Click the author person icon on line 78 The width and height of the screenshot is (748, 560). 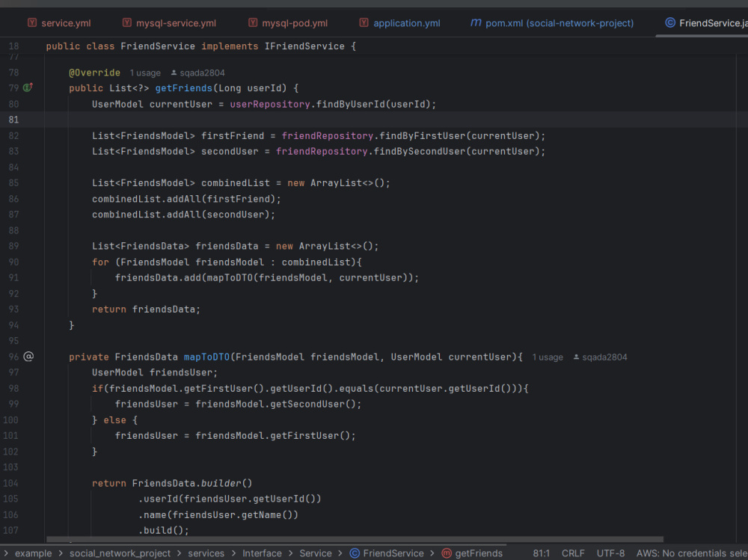(174, 73)
